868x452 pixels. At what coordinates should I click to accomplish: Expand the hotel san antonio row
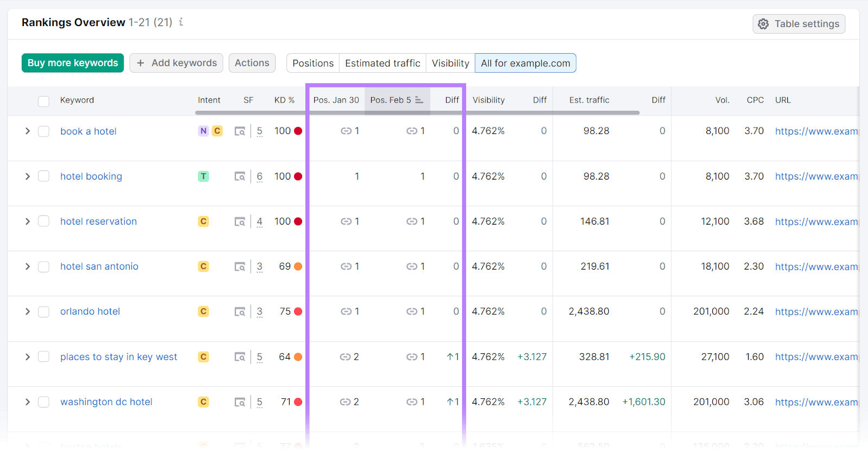(27, 266)
